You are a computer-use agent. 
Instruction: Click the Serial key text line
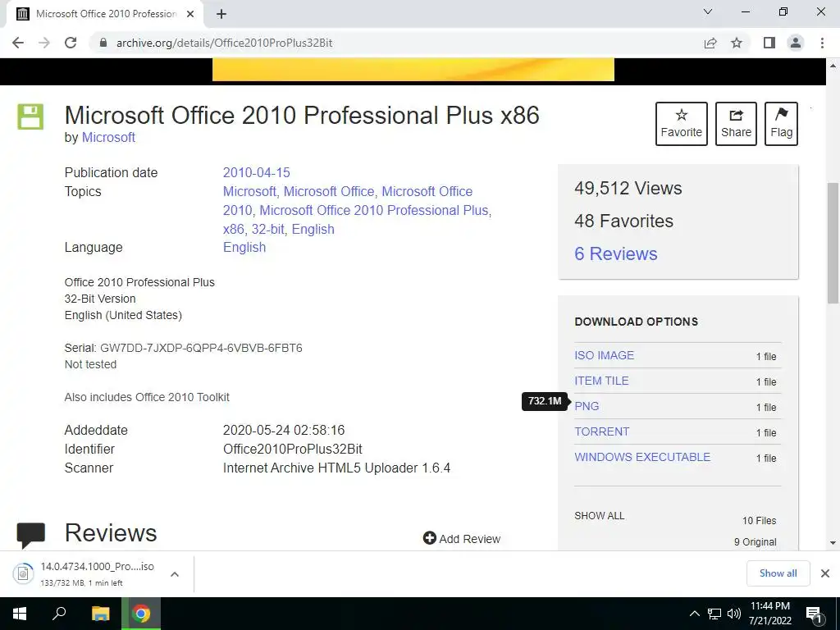[183, 348]
